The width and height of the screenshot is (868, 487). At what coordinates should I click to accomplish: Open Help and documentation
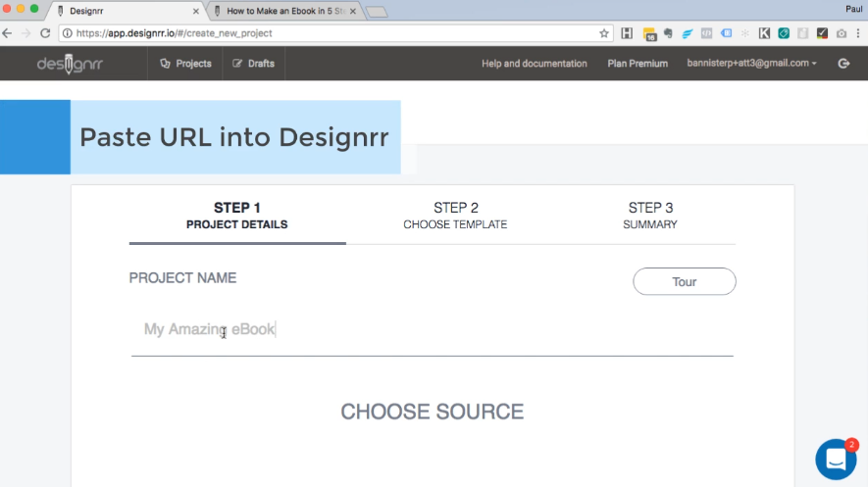535,64
